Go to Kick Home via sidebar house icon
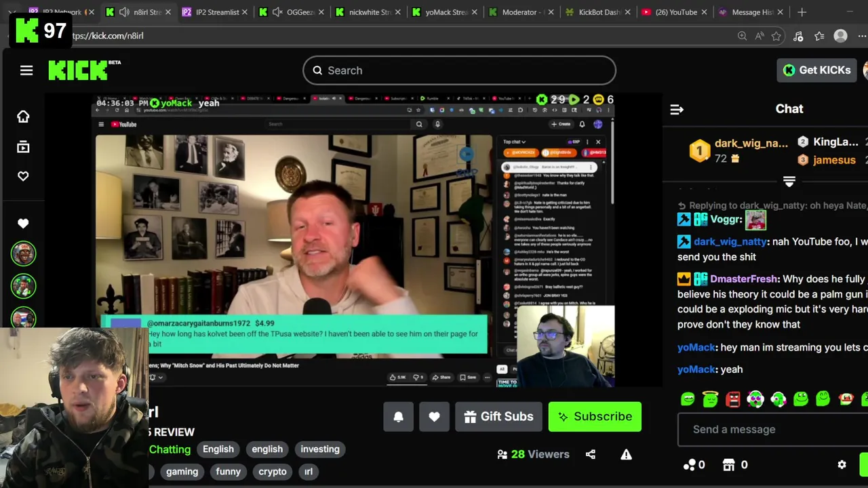Viewport: 868px width, 488px height. click(23, 117)
